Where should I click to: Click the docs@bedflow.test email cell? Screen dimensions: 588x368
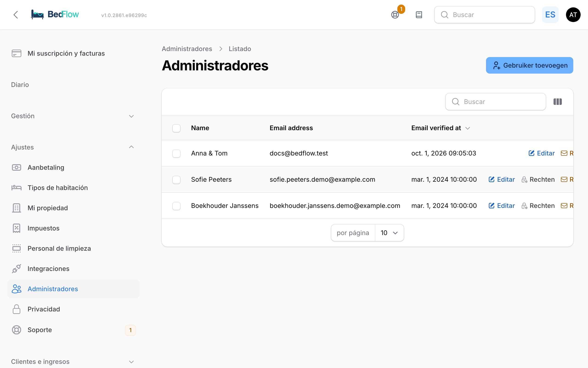(299, 153)
